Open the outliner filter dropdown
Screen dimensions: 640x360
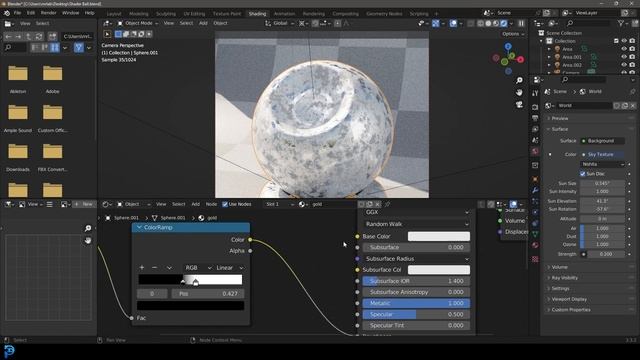pyautogui.click(x=623, y=24)
